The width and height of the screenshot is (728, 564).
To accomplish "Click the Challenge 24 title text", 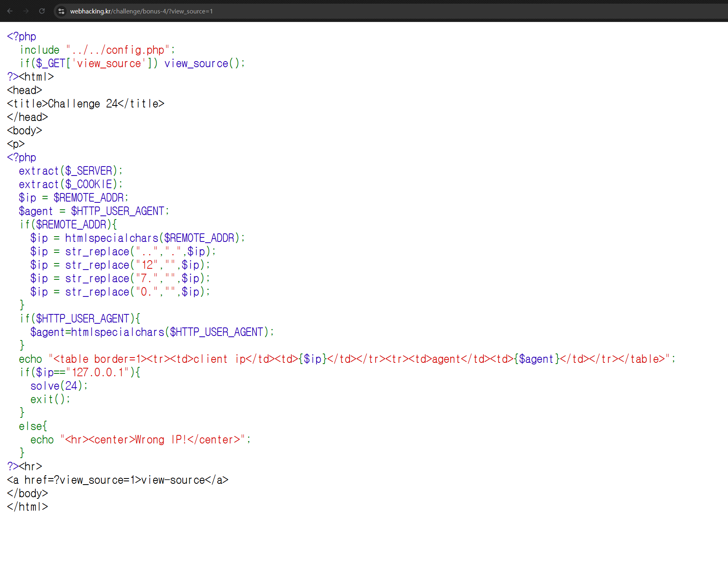I will pyautogui.click(x=74, y=104).
